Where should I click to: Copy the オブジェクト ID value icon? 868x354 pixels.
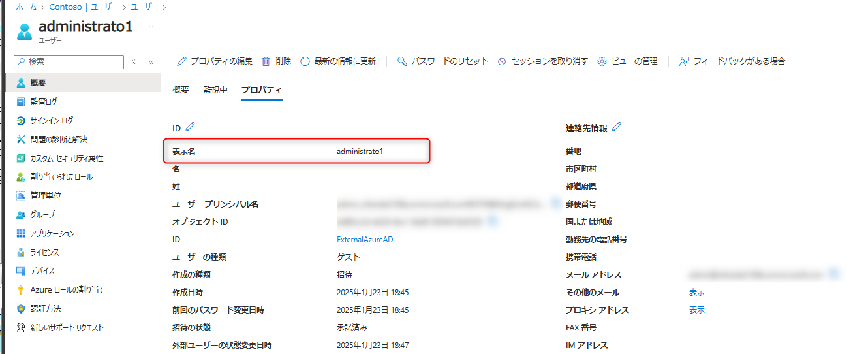[494, 221]
